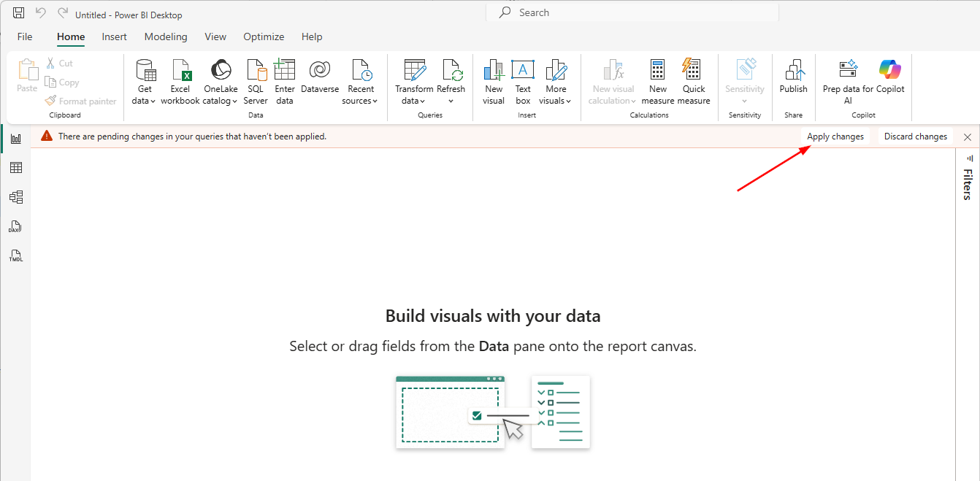Expand the Transform data dropdown

413,101
